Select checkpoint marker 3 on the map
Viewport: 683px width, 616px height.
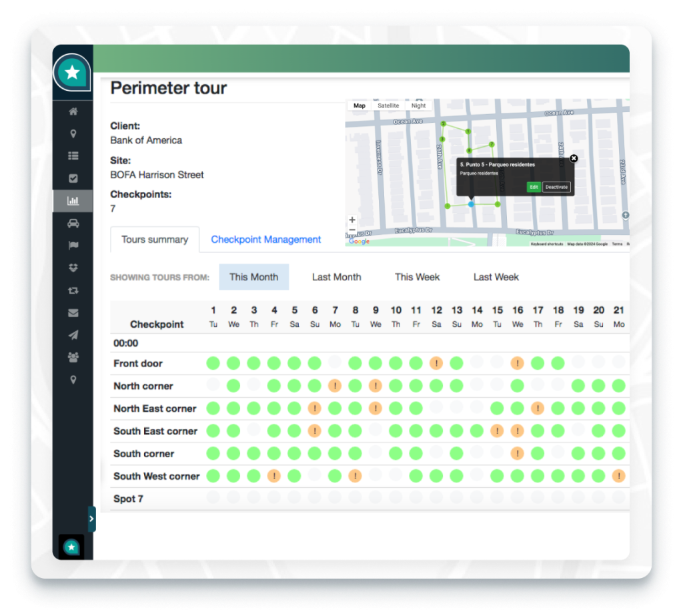(x=442, y=139)
